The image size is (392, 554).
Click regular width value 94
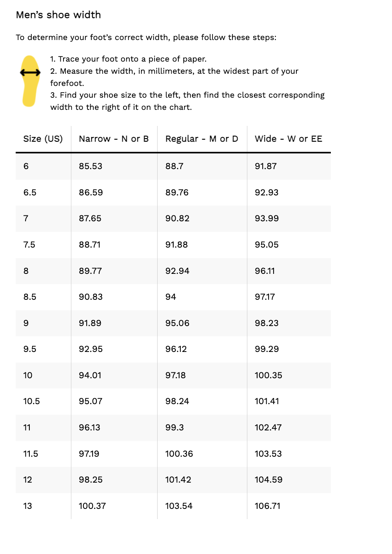(171, 297)
